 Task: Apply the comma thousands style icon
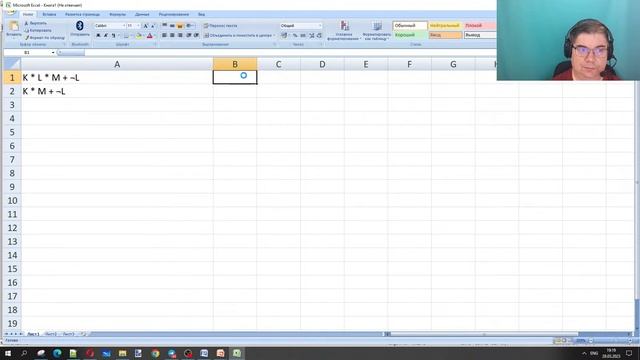(303, 36)
